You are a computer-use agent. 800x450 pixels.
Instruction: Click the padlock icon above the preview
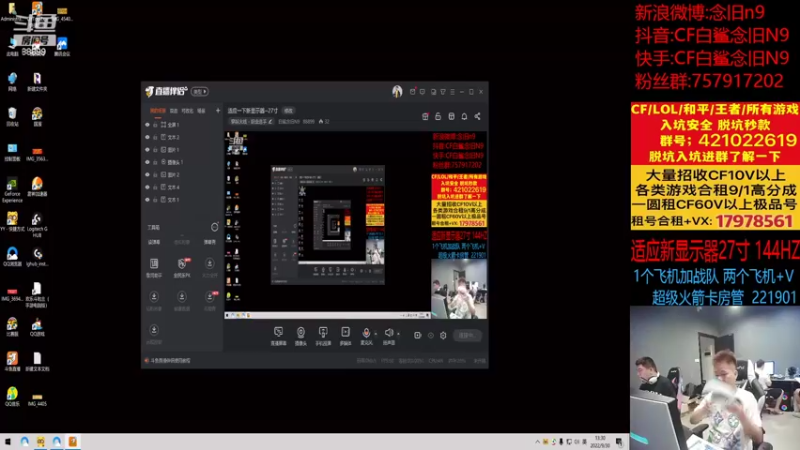438,116
